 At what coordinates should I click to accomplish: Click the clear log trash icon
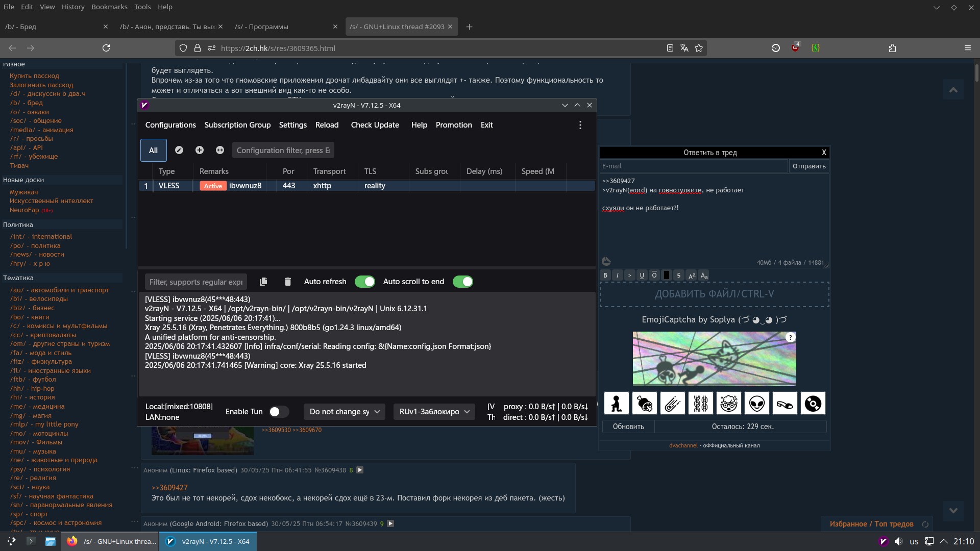(x=287, y=282)
